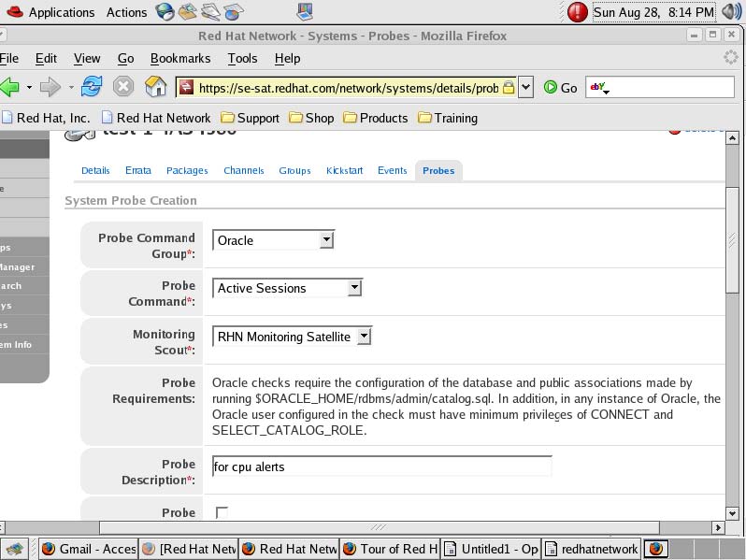Viewport: 746px width, 560px height.
Task: Click the Firefox throbber activity icon
Action: tap(731, 58)
